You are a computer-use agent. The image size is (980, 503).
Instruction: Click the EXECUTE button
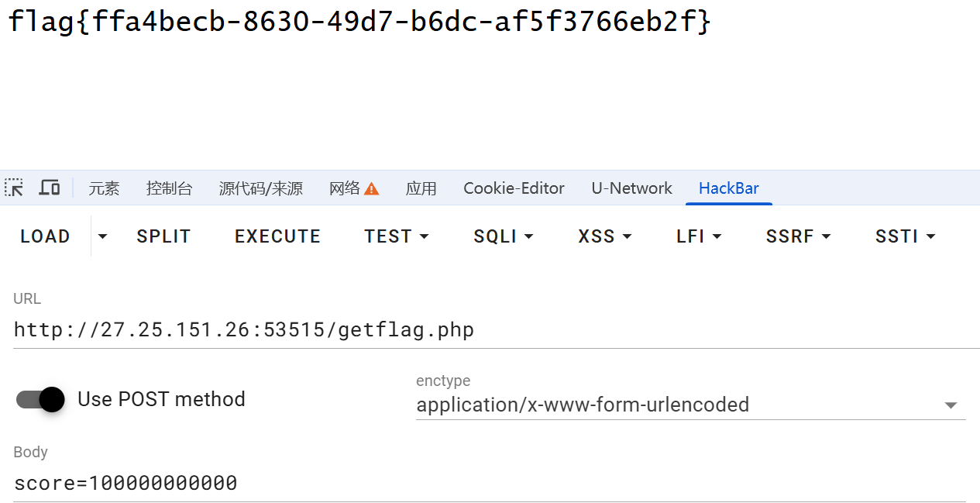tap(277, 236)
